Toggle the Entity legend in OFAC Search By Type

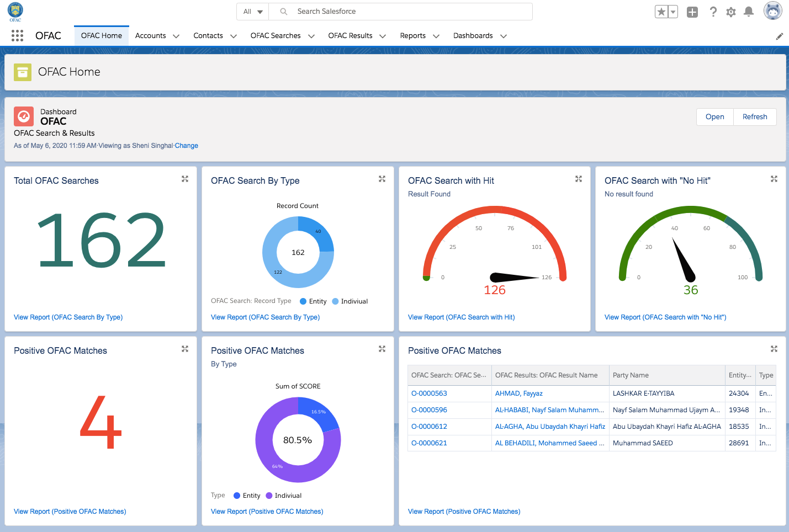[x=313, y=301]
